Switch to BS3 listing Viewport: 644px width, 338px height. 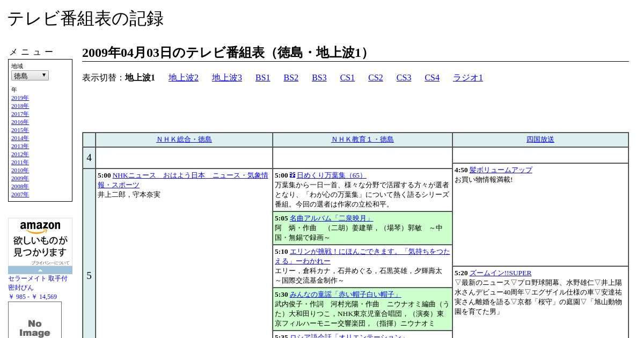(319, 78)
